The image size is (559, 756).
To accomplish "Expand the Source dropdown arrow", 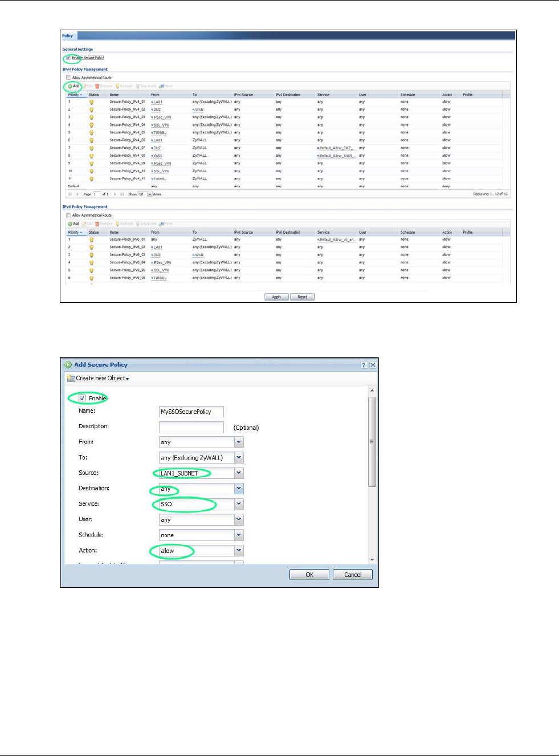I will [x=239, y=473].
